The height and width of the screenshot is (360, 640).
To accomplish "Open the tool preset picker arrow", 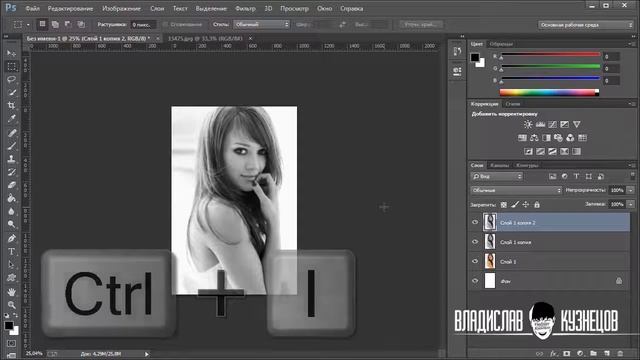I will (x=28, y=25).
